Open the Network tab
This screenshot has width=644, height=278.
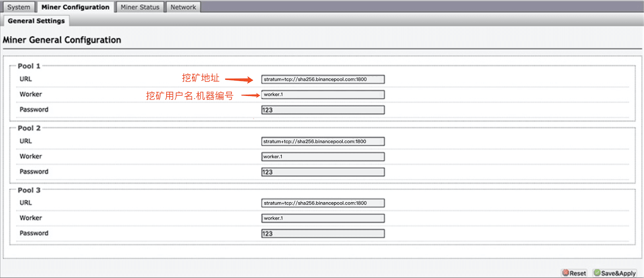click(183, 7)
